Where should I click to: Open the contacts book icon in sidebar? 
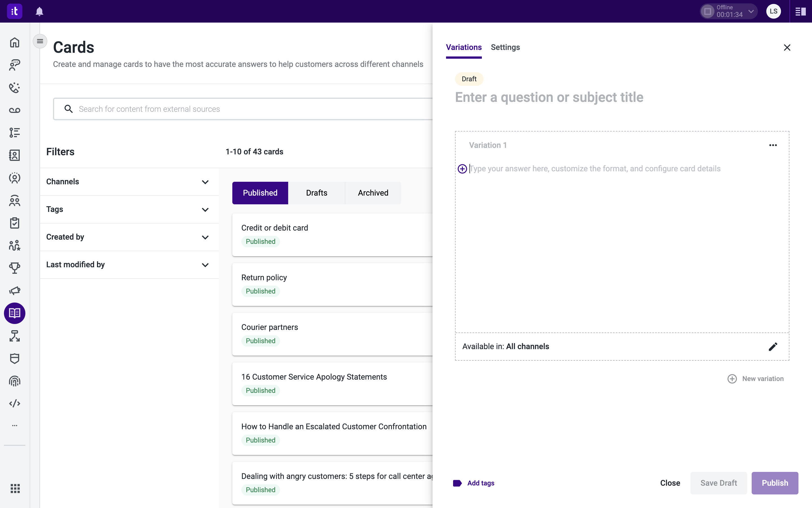[14, 155]
